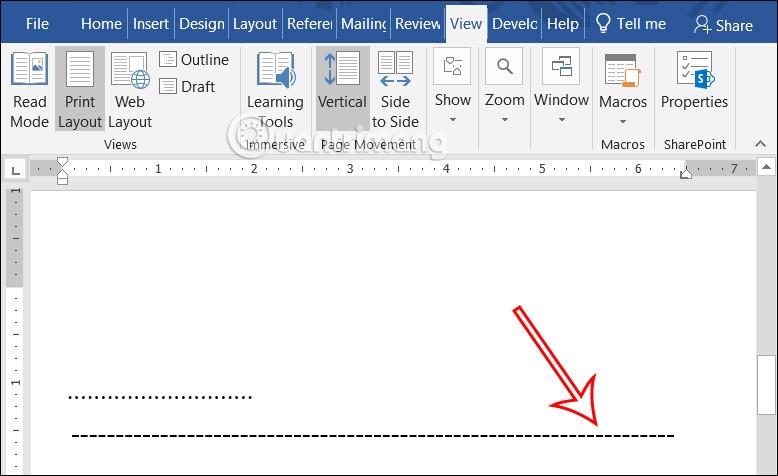Switch to Draft view
778x476 pixels.
tap(187, 86)
